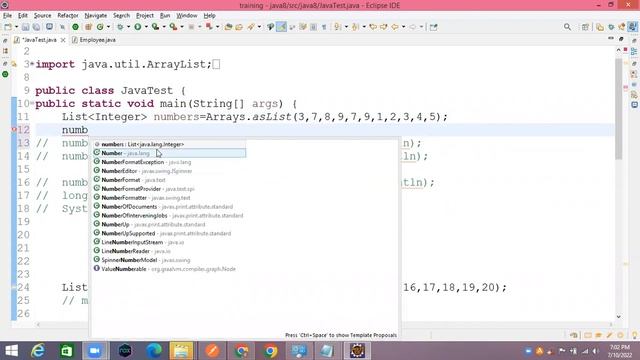Select the SpinnerNumberModel proposal
The height and width of the screenshot is (360, 640).
pyautogui.click(x=169, y=260)
